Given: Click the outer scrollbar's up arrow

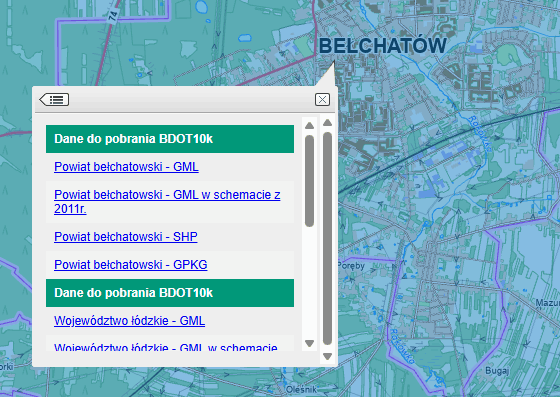Looking at the screenshot, I should point(327,123).
